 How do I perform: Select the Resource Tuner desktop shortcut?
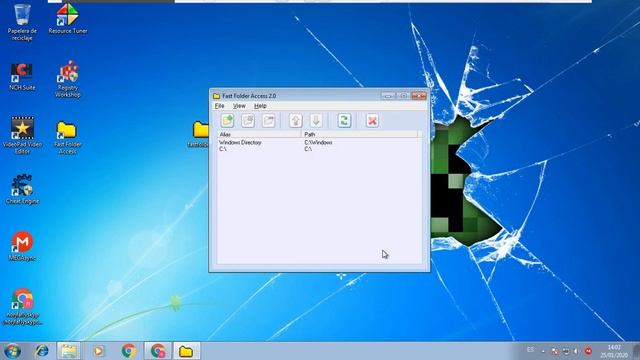point(68,19)
